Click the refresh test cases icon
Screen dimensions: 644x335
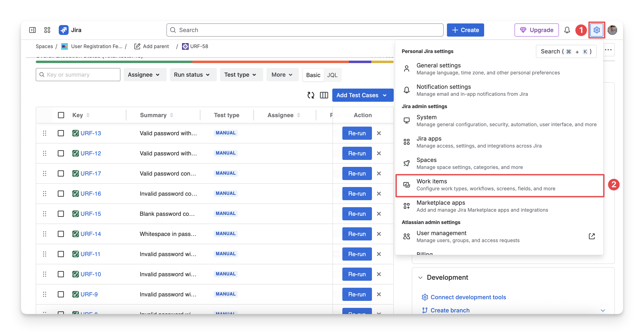click(x=311, y=95)
